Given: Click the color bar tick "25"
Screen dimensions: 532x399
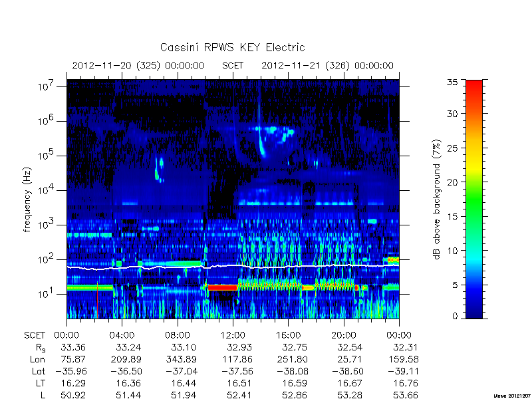Looking at the screenshot, I should click(x=452, y=148).
